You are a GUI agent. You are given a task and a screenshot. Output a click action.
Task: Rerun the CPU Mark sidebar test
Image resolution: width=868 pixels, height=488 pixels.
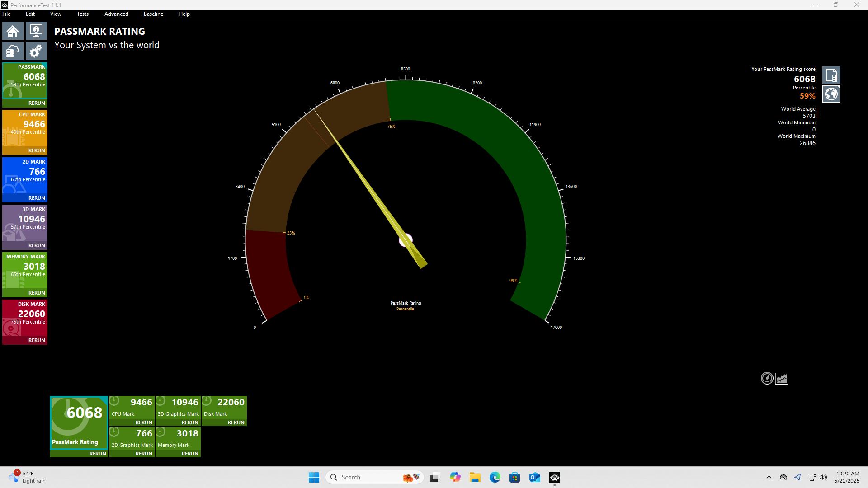(37, 150)
